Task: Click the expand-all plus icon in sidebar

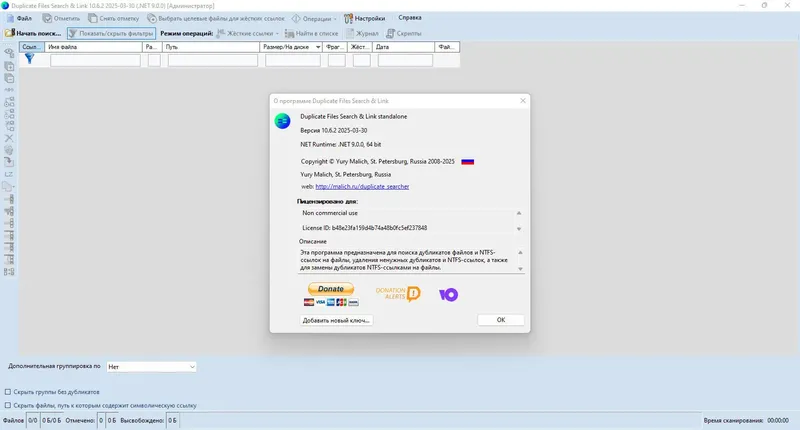Action: (x=9, y=66)
